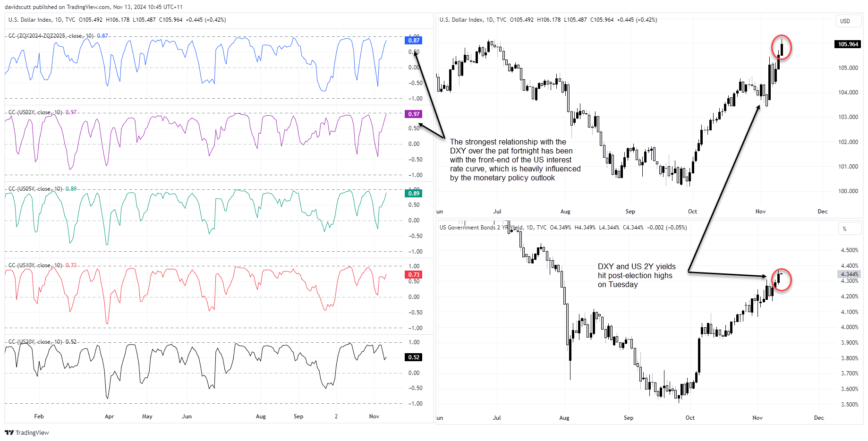Click the TradingView logo
The image size is (868, 441).
click(x=27, y=433)
